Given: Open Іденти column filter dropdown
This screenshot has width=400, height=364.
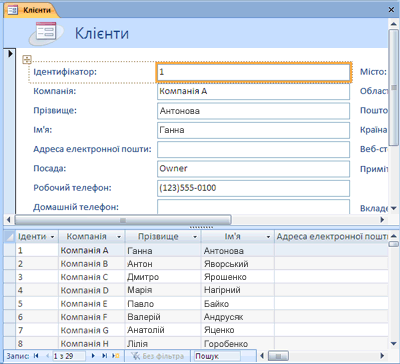Looking at the screenshot, I should 52,237.
